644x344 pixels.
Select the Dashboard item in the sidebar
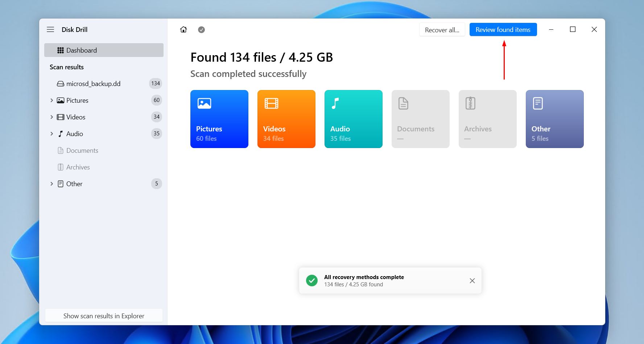pyautogui.click(x=81, y=50)
